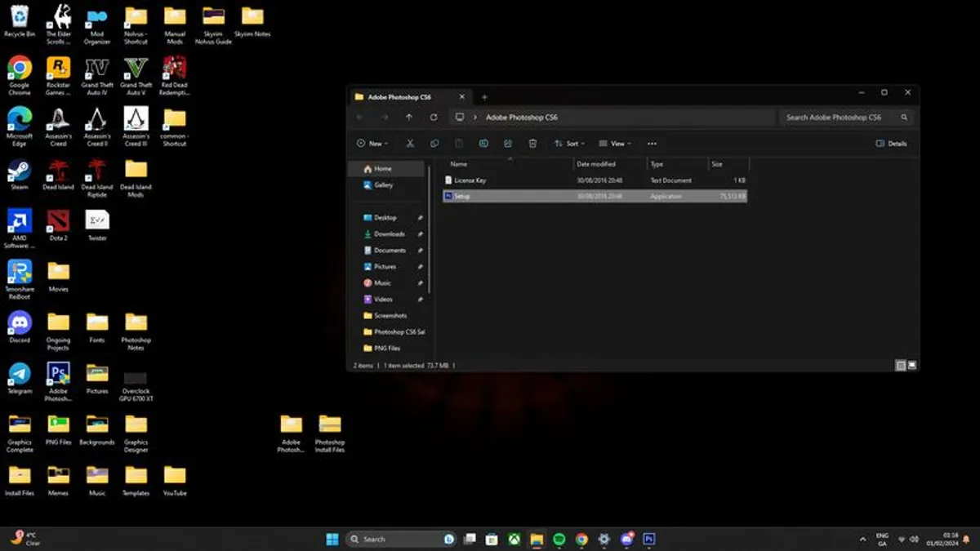Select the Adobe Photoshop CS6 tab

(x=400, y=96)
